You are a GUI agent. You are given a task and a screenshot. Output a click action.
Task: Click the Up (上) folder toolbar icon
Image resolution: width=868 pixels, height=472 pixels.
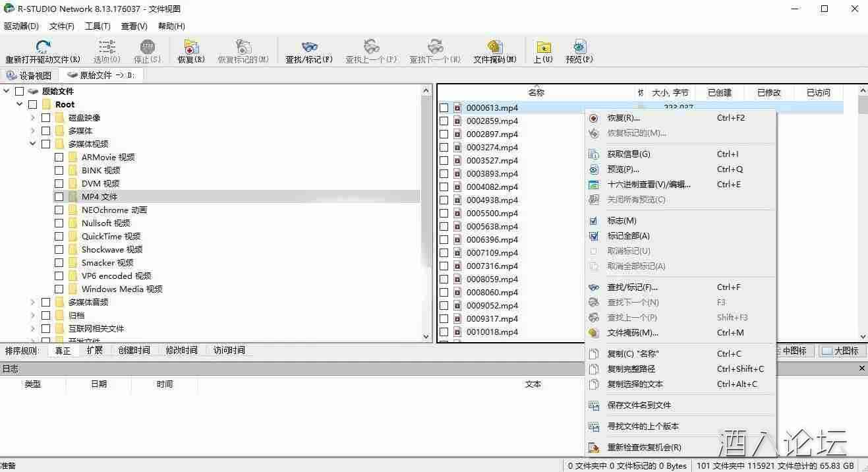tap(543, 47)
